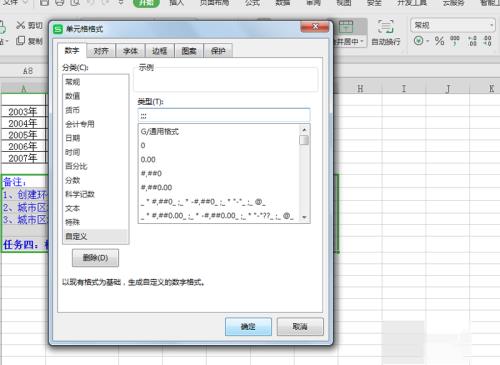Image resolution: width=500 pixels, height=365 pixels.
Task: Click the green S icon in dialog title
Action: click(58, 29)
